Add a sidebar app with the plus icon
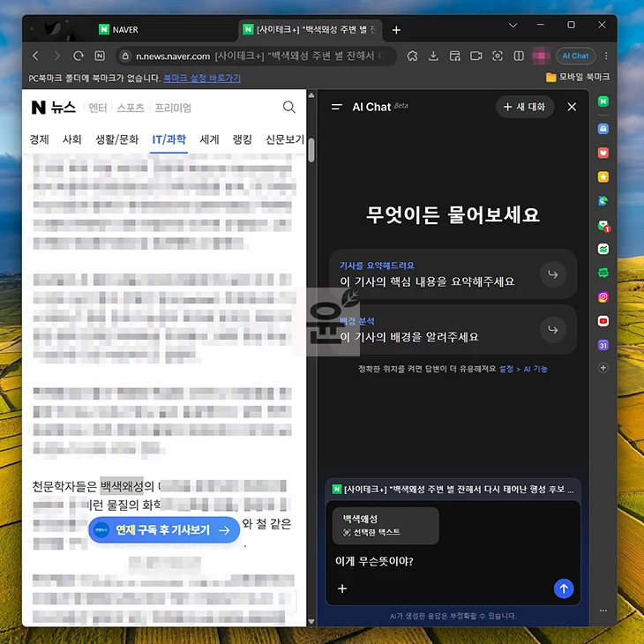Screen dimensions: 644x644 point(603,368)
